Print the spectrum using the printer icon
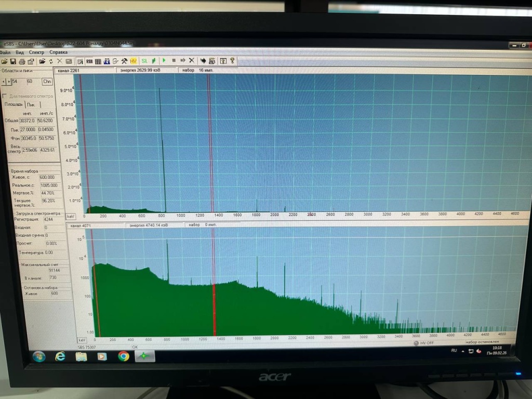This screenshot has height=399, width=532. point(21,61)
